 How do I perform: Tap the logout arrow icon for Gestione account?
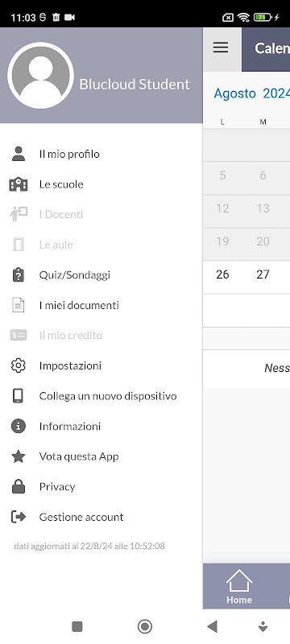18,517
